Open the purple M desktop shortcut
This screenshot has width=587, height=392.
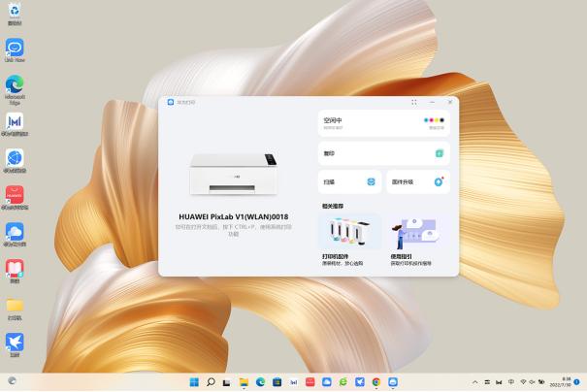[x=15, y=124]
